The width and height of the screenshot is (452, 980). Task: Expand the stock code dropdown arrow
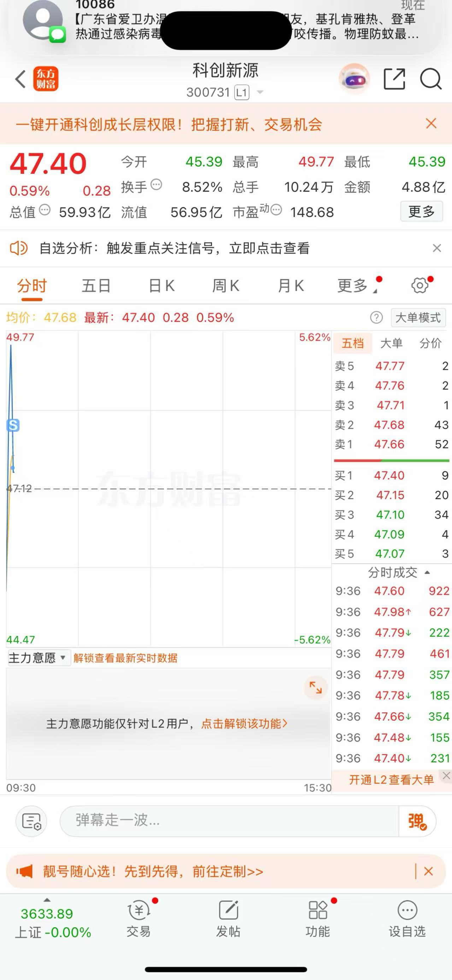(260, 93)
